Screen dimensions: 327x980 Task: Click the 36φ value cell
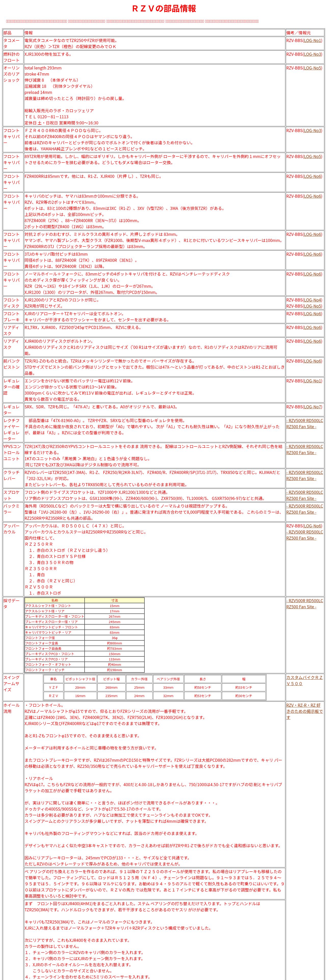pos(114,638)
